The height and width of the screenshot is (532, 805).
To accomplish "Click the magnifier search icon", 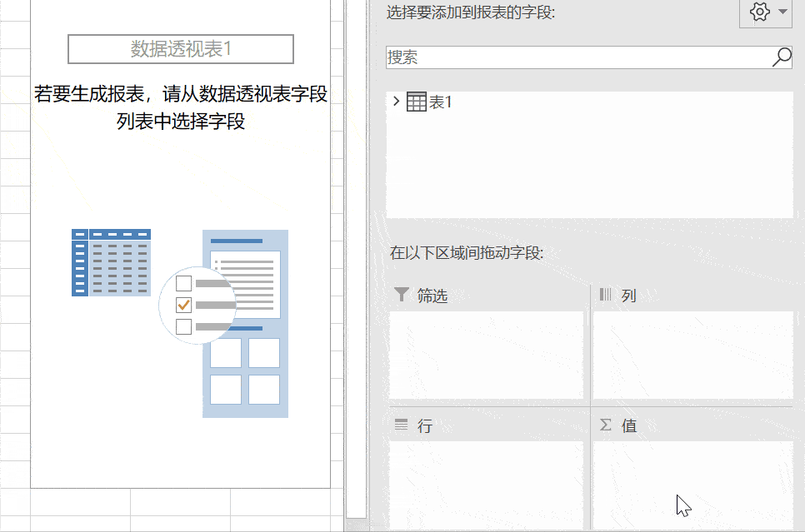I will pos(782,57).
